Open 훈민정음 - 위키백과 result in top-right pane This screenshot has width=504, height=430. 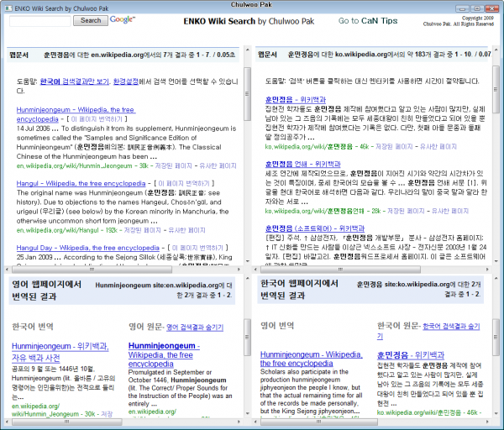(296, 100)
